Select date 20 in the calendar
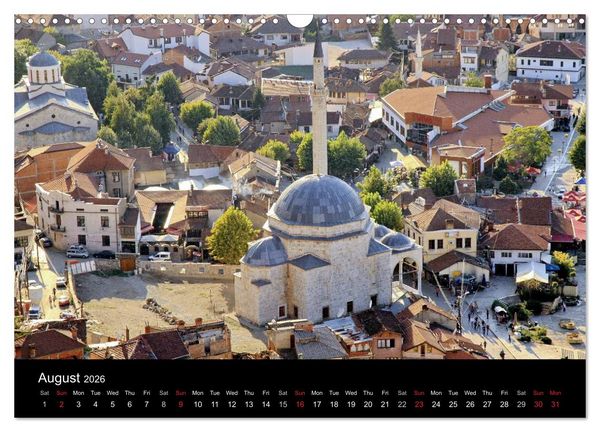 (368, 404)
